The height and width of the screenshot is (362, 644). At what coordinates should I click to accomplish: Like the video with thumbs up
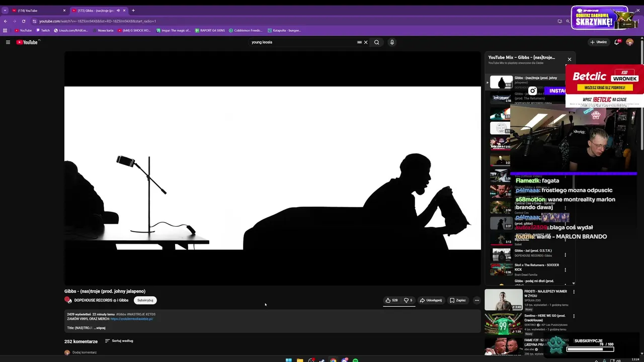click(391, 300)
